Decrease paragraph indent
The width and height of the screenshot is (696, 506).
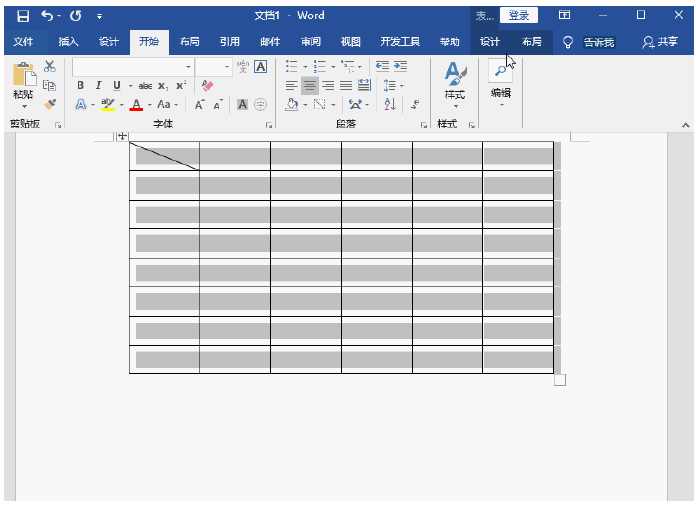click(x=382, y=67)
